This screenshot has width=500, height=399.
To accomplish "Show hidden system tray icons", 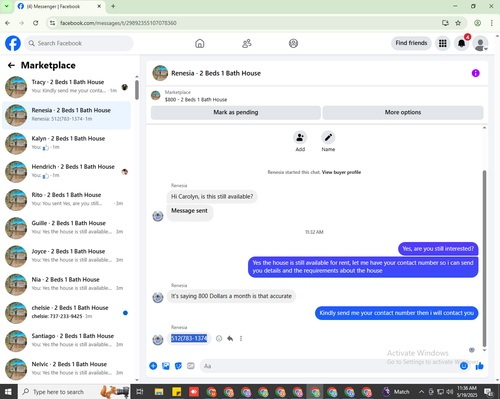I will point(421,392).
